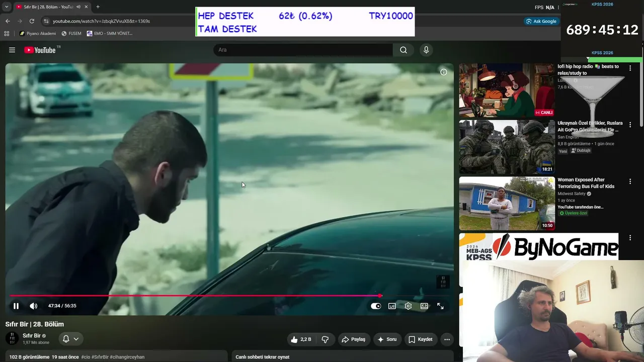
Task: Open options menu for the MEB-AGS KPSS card
Action: (630, 238)
